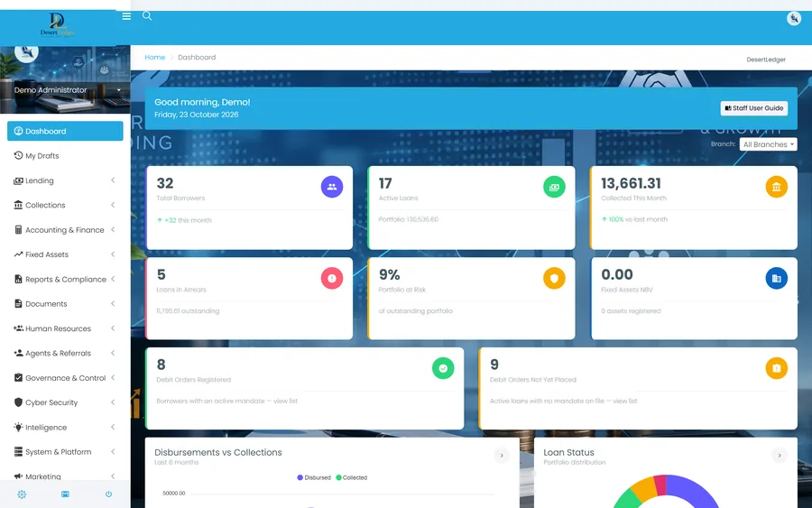Click the Fixed Assets chart icon
Viewport: 812px width, 508px height.
(x=18, y=254)
